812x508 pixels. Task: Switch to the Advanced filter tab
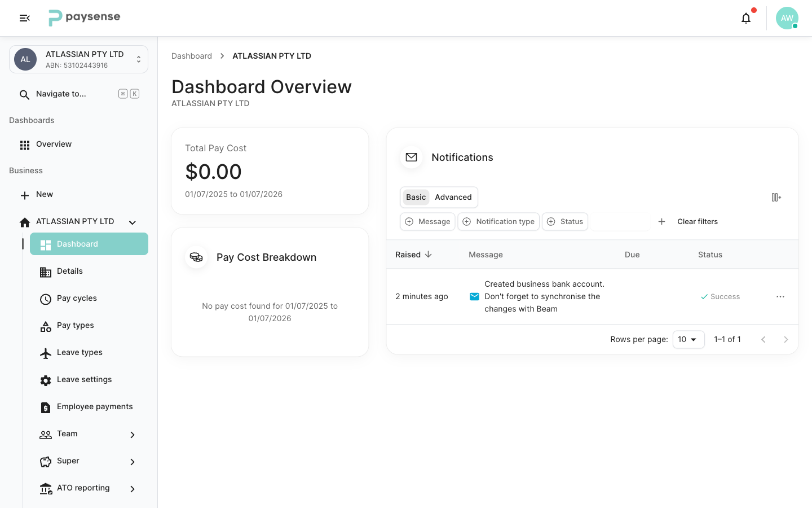(x=453, y=197)
